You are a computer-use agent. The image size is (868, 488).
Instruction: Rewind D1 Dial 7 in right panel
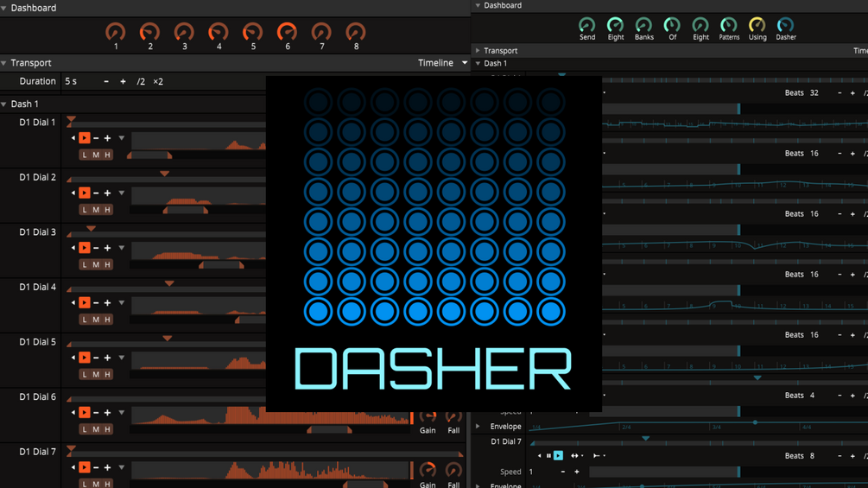(540, 456)
